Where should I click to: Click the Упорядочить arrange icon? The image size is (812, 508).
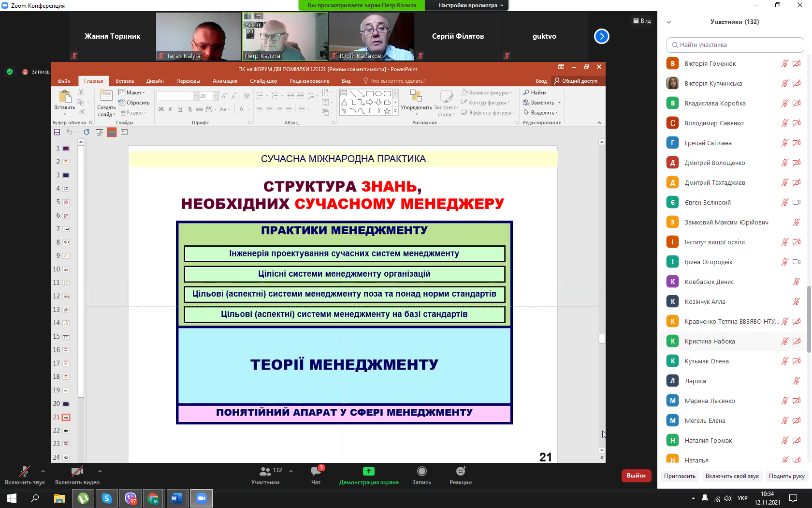pyautogui.click(x=416, y=96)
